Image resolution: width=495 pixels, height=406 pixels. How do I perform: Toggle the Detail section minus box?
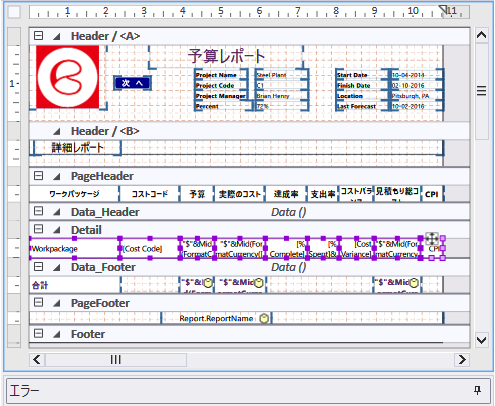[x=39, y=229]
